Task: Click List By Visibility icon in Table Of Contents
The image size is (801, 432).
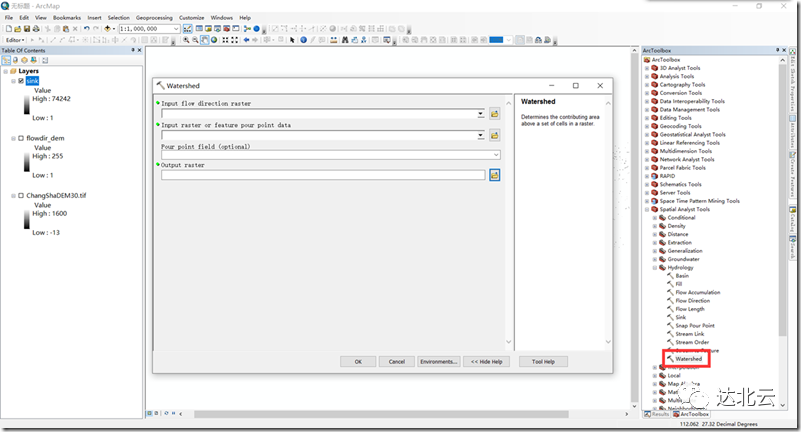Action: pyautogui.click(x=24, y=60)
